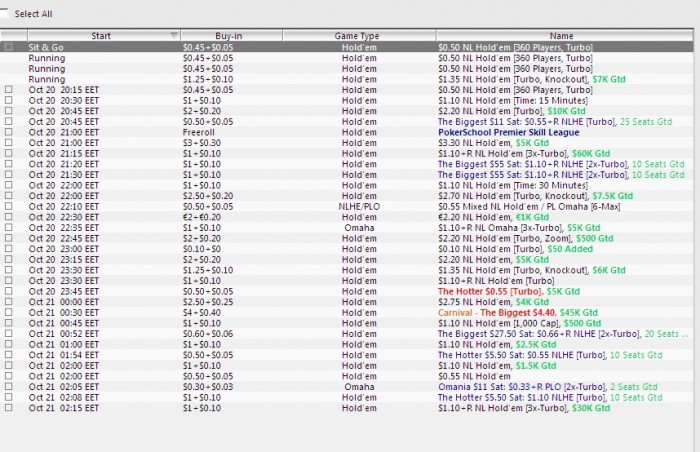
Task: Click the $0.60+$0.06 buy-in cell
Action: pos(208,334)
